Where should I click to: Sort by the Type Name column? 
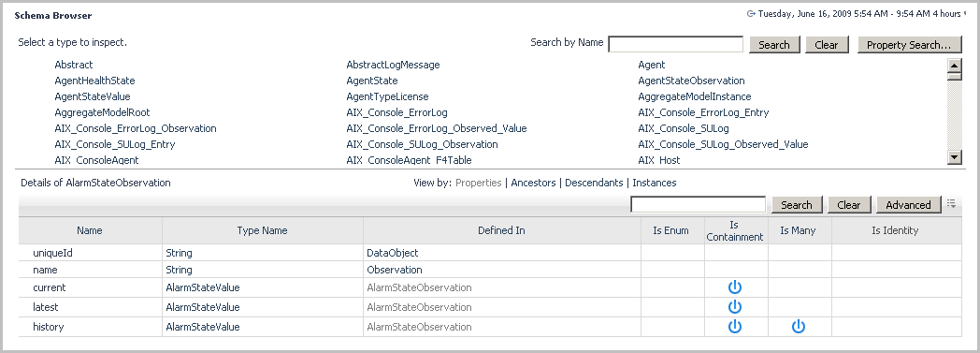click(262, 230)
